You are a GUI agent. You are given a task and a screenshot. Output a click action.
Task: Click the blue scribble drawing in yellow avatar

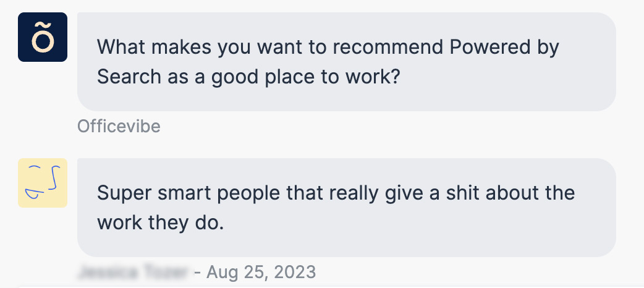click(x=43, y=182)
